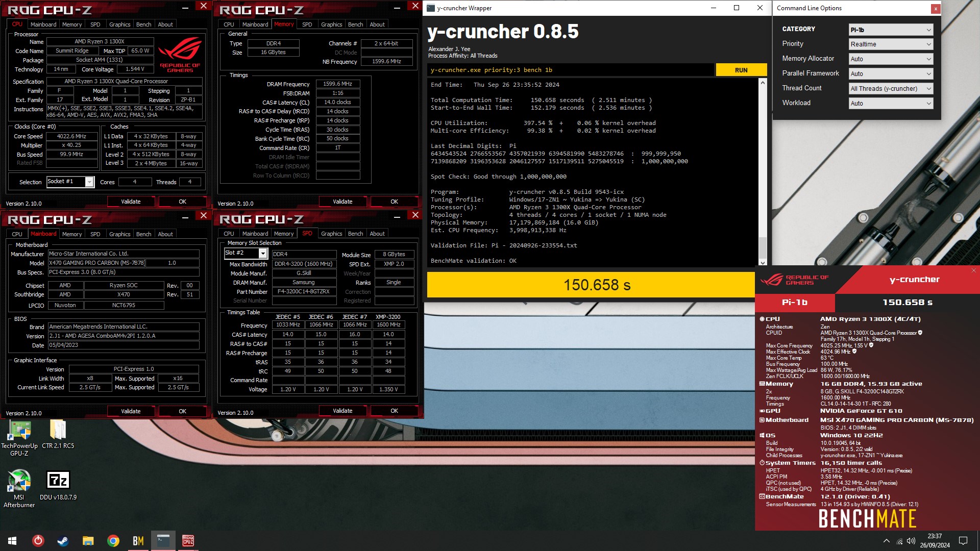Image resolution: width=980 pixels, height=551 pixels.
Task: Click the BIOS Date field 05/04/2023
Action: click(x=124, y=345)
